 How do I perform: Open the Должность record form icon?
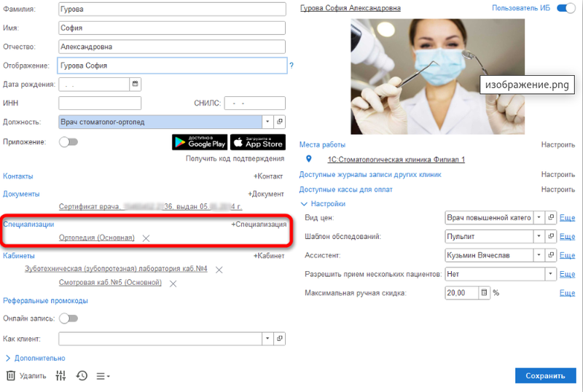coord(280,122)
